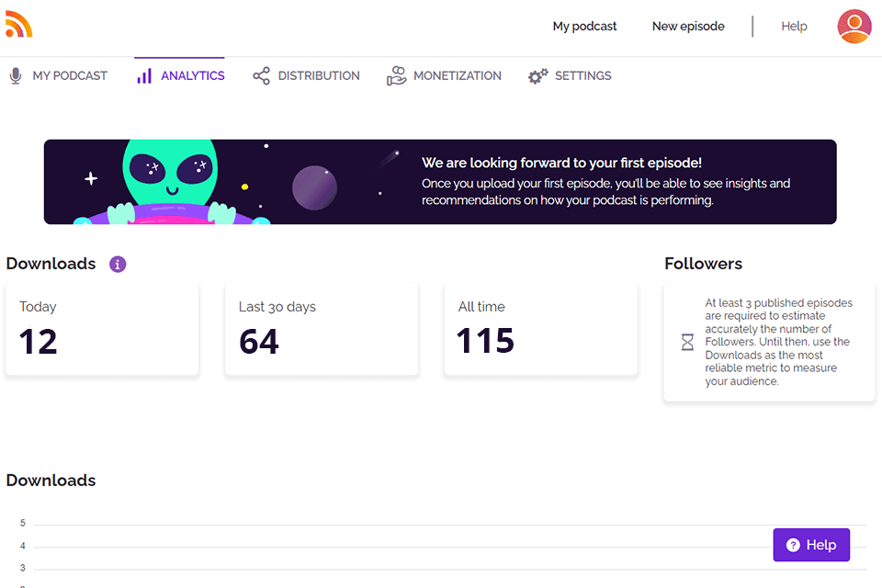Click the chart axis label 4
Image resolution: width=882 pixels, height=588 pixels.
click(x=22, y=546)
